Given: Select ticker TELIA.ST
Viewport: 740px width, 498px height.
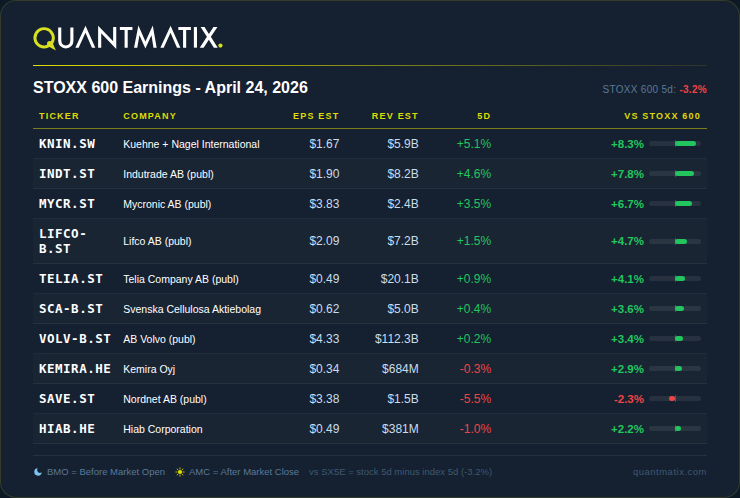Looking at the screenshot, I should tap(71, 279).
